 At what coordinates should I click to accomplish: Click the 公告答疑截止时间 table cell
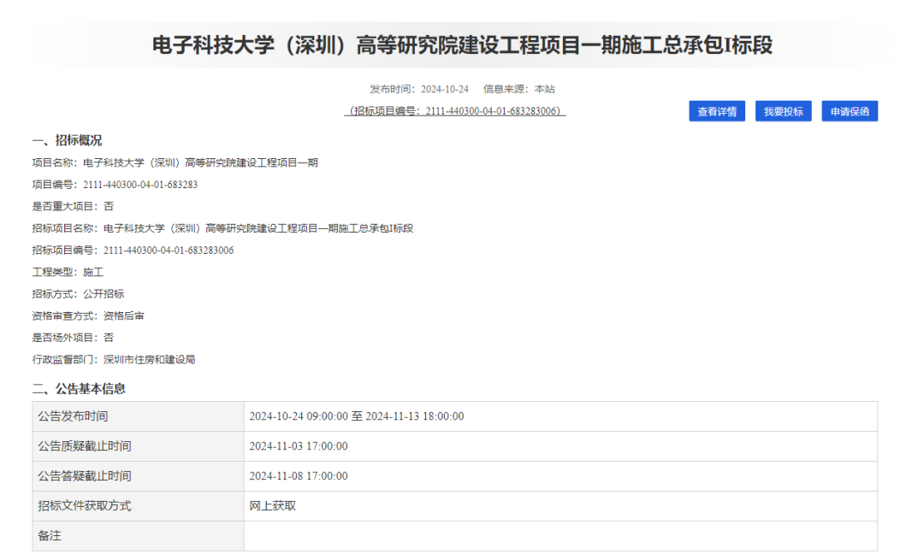138,476
